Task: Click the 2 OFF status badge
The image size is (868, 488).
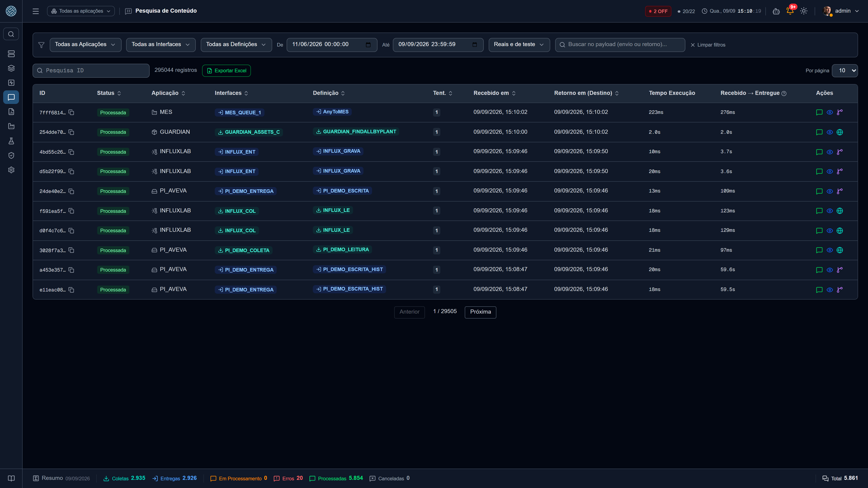Action: click(x=658, y=11)
